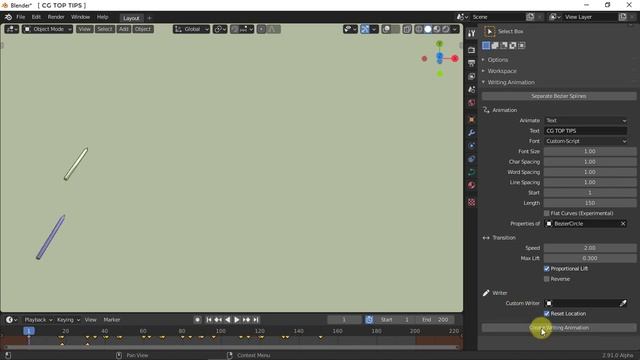Click the eyedropper next to Custom Writer
This screenshot has height=360, width=640.
(x=623, y=303)
